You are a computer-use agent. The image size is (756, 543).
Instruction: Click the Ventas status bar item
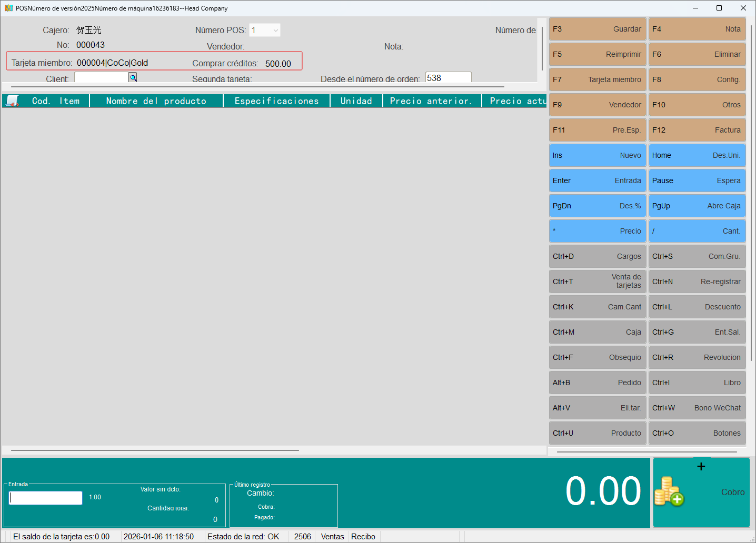[332, 537]
